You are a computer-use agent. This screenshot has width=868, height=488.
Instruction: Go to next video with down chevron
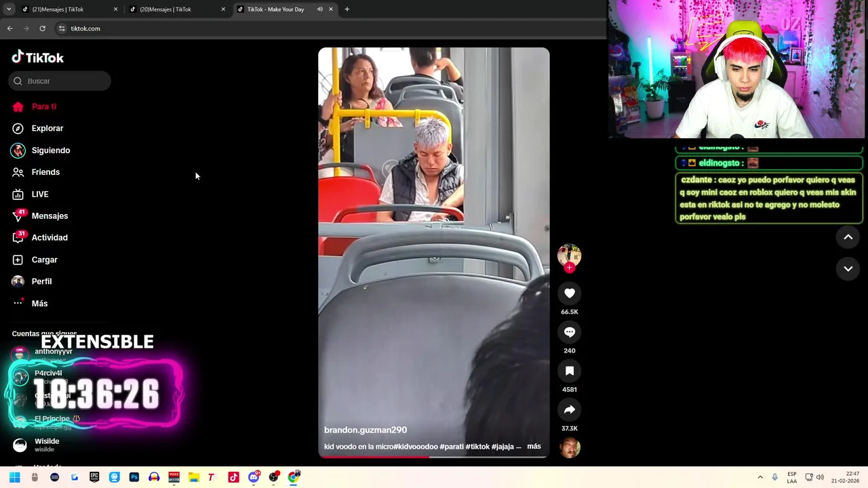pyautogui.click(x=848, y=269)
